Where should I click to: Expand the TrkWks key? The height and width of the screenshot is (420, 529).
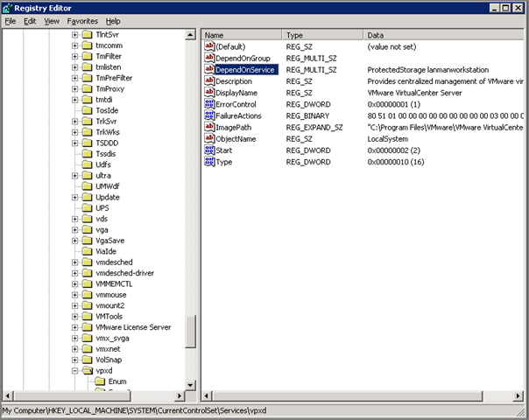(75, 132)
